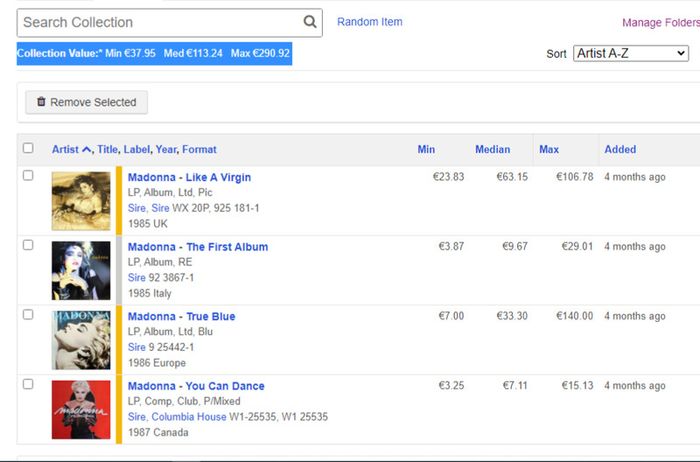This screenshot has width=700, height=462.
Task: Sort by the Format column header
Action: pyautogui.click(x=199, y=150)
